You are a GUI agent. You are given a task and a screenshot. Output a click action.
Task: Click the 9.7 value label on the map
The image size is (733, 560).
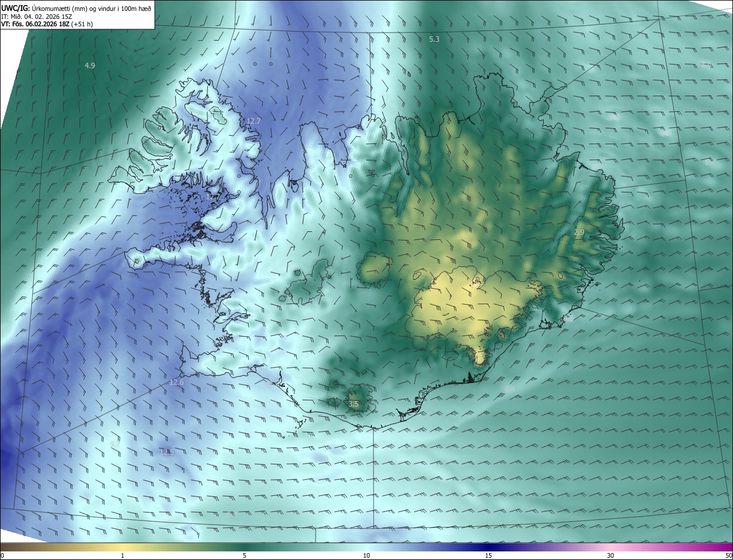[x=115, y=444]
